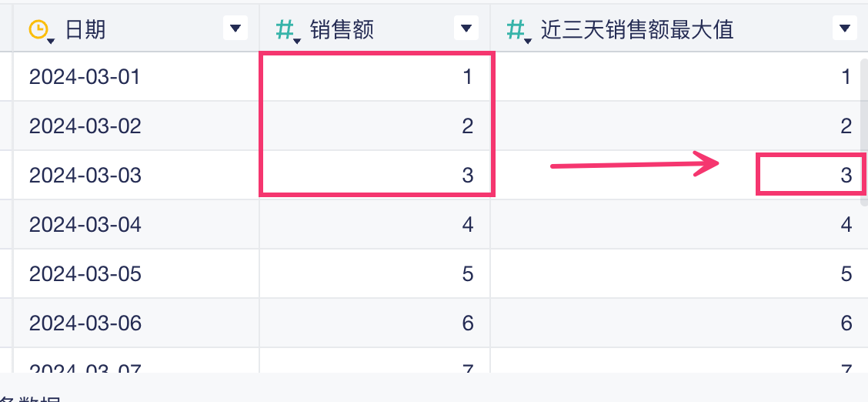The image size is (868, 402).
Task: Pick the 2024-03-05 date cell
Action: (85, 274)
